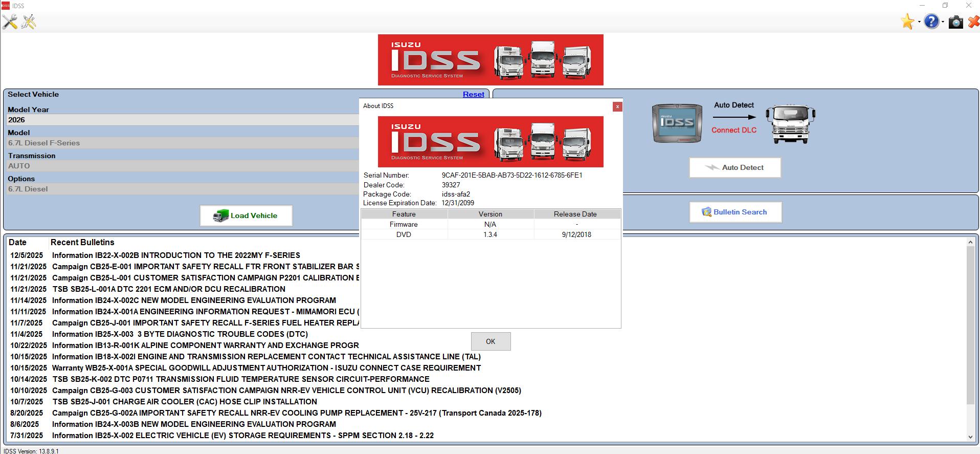
Task: Open IB18-X-002I Technical Assistance Line bulletin
Action: (x=266, y=357)
